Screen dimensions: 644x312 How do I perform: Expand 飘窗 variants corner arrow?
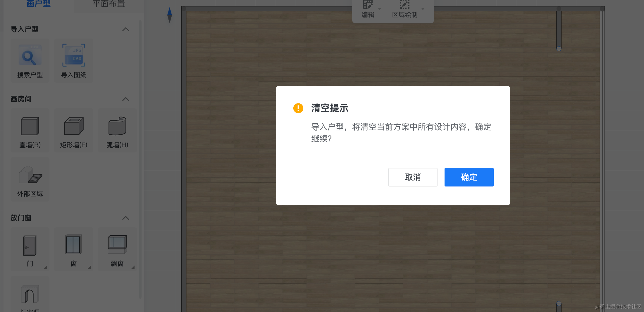coord(133,267)
